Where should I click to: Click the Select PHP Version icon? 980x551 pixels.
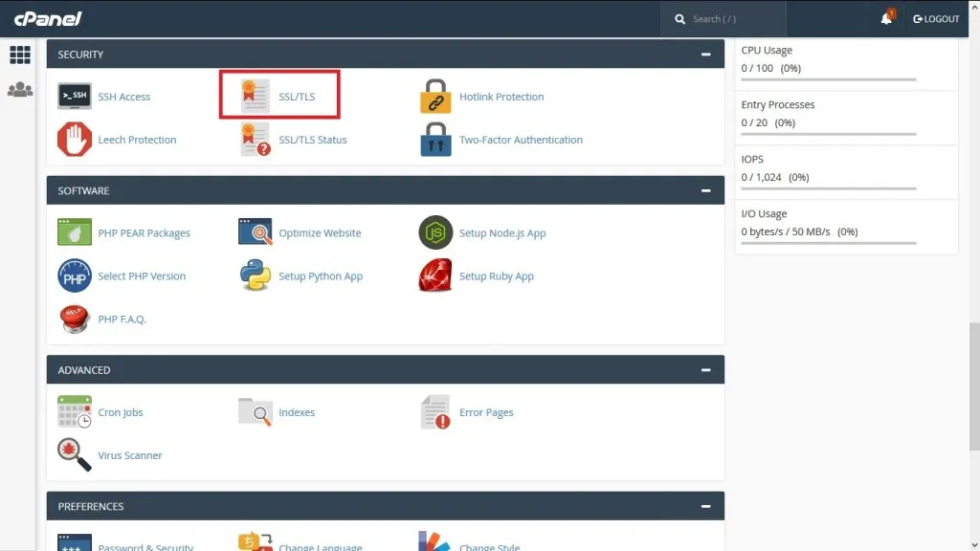click(75, 275)
